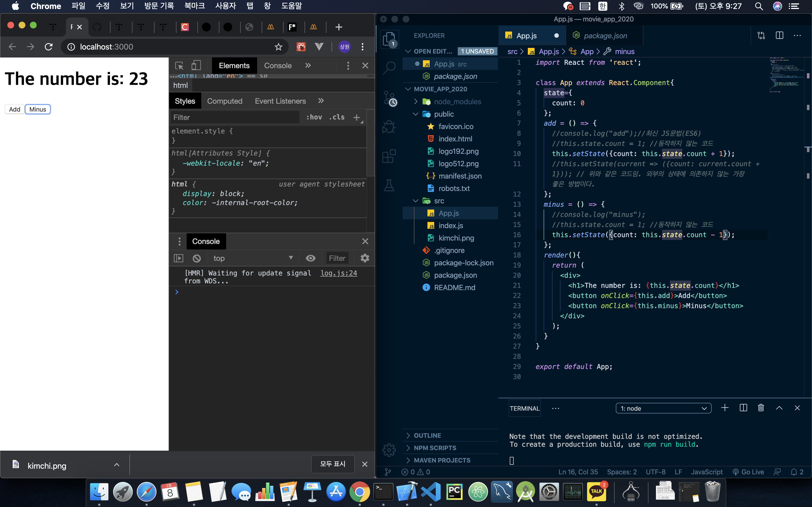Switch to the Computed tab
Viewport: 812px width, 507px height.
tap(224, 101)
